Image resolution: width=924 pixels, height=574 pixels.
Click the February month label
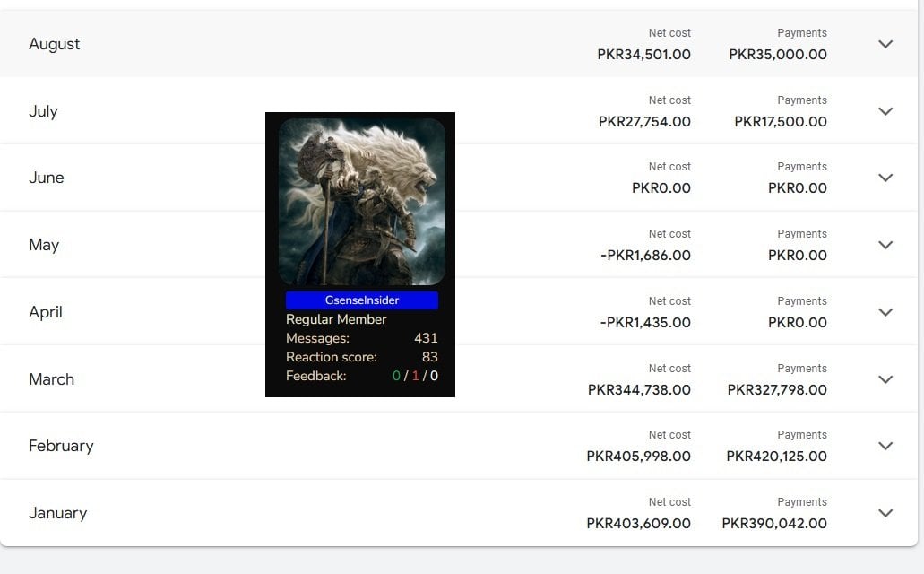(x=61, y=446)
